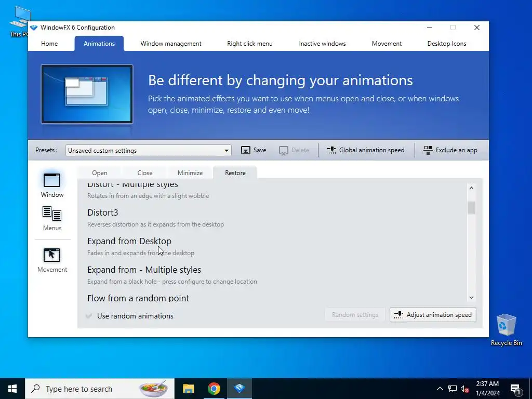This screenshot has width=532, height=399.
Task: Close the WindowFX Configuration window
Action: (477, 28)
